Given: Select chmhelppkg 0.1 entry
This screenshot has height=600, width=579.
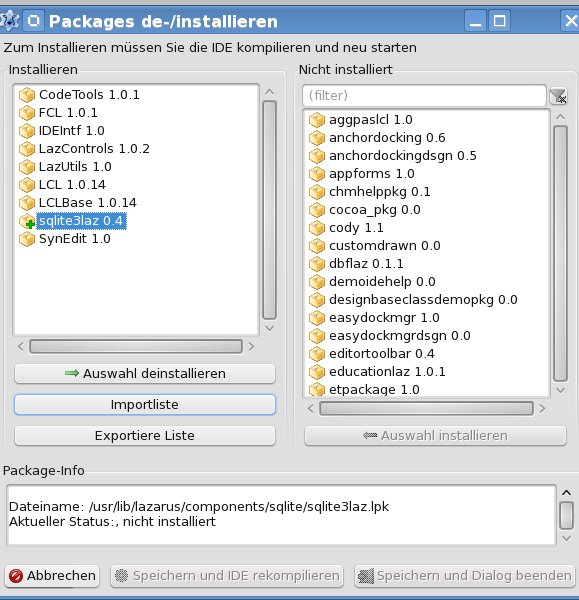Looking at the screenshot, I should coord(380,192).
